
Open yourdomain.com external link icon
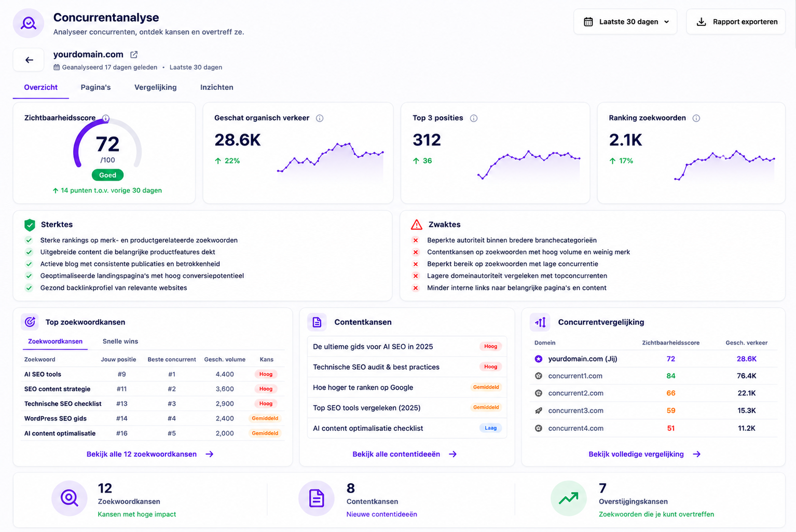pyautogui.click(x=134, y=54)
